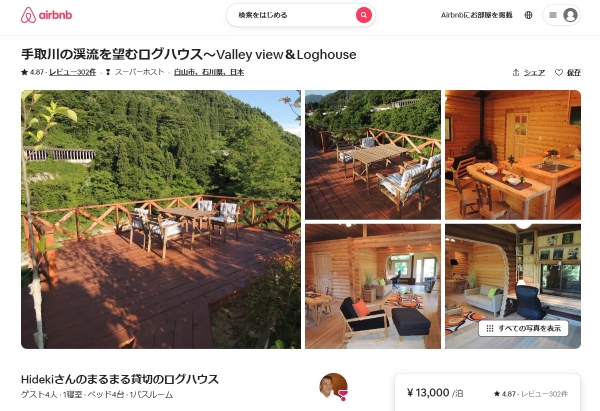Open the kitchen with wood stove photo
Image resolution: width=600 pixels, height=411 pixels.
[513, 155]
